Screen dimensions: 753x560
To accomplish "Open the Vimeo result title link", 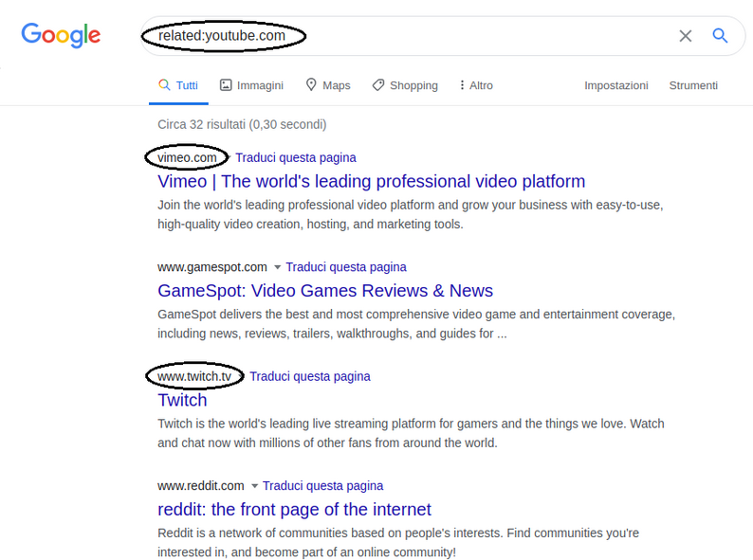I will tap(371, 181).
